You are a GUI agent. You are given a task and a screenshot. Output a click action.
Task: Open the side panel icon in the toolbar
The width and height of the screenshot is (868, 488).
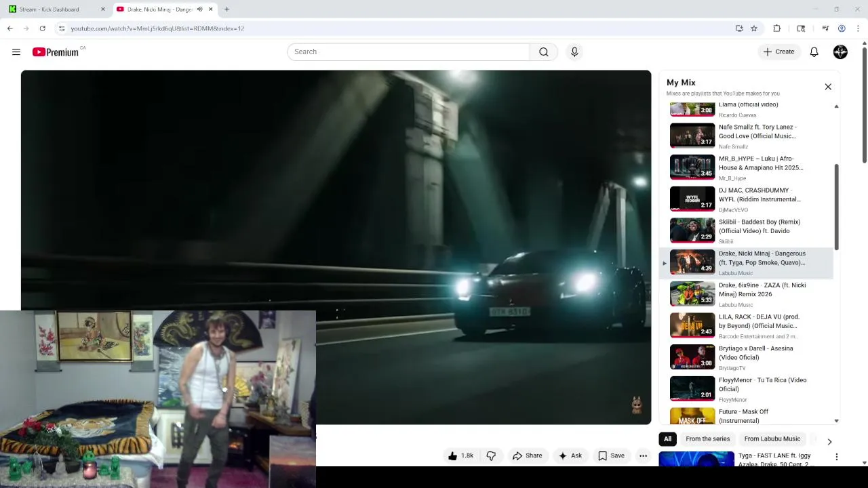coord(801,28)
